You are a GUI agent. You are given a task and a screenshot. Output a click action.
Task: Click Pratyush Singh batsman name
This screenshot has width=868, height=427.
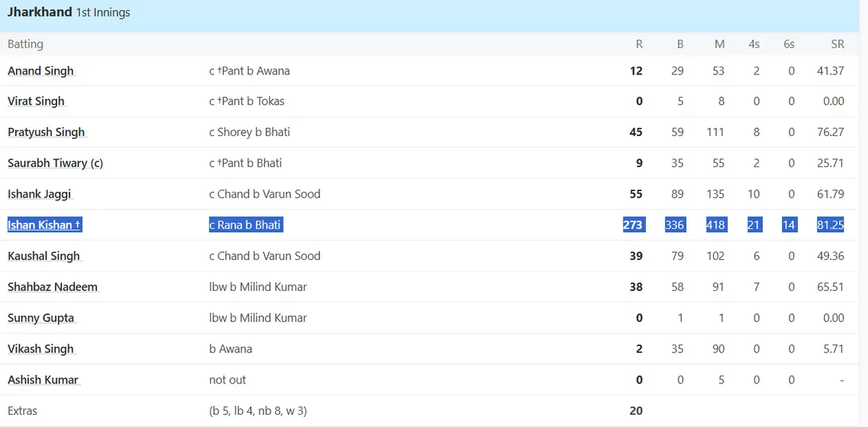pyautogui.click(x=46, y=132)
